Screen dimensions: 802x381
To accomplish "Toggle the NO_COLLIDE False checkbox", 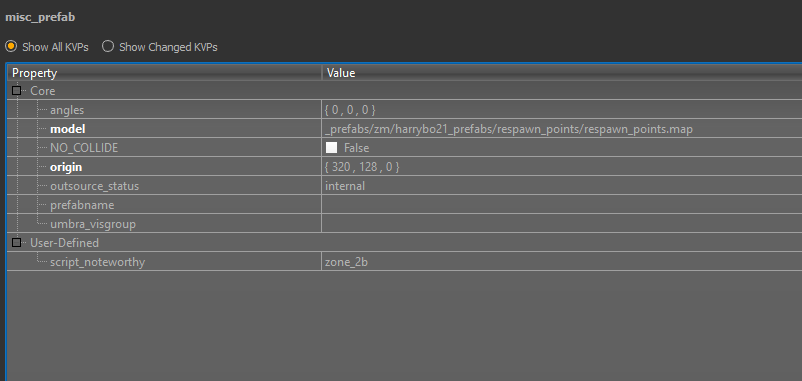I will click(x=332, y=148).
